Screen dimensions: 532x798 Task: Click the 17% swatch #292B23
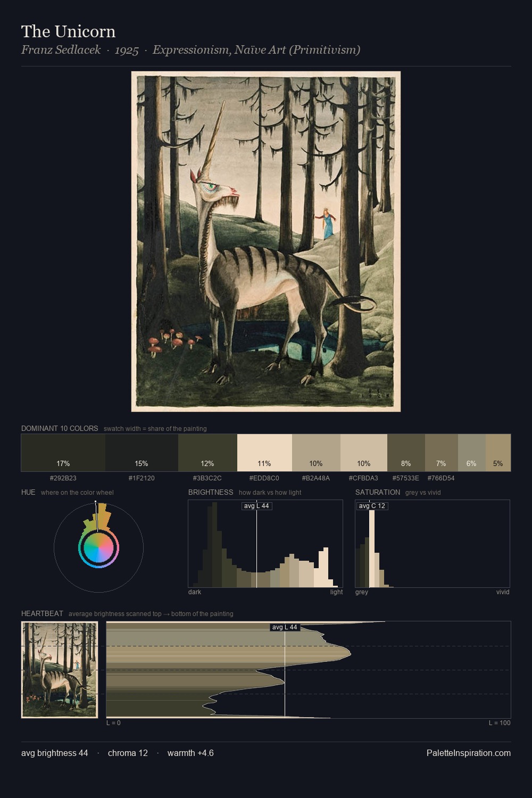point(63,453)
